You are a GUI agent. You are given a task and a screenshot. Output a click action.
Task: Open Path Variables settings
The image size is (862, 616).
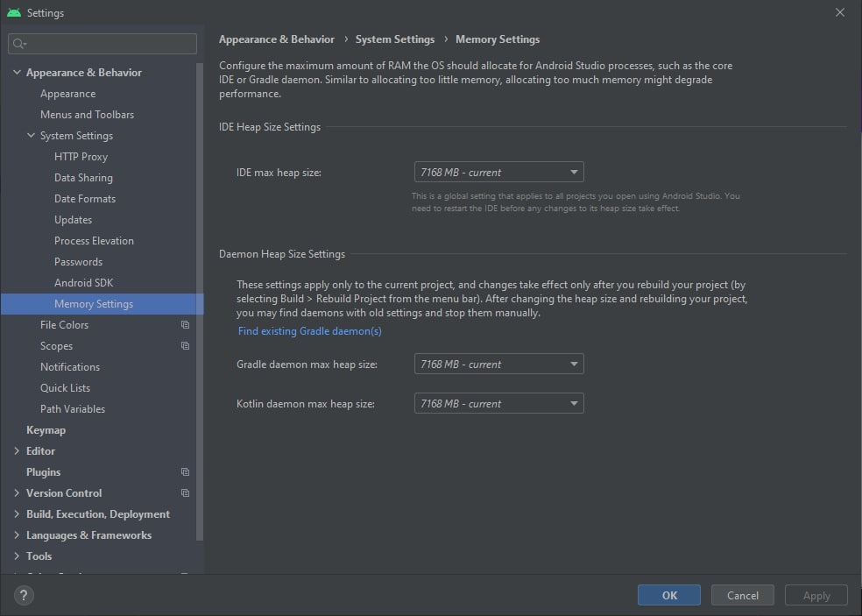coord(73,408)
